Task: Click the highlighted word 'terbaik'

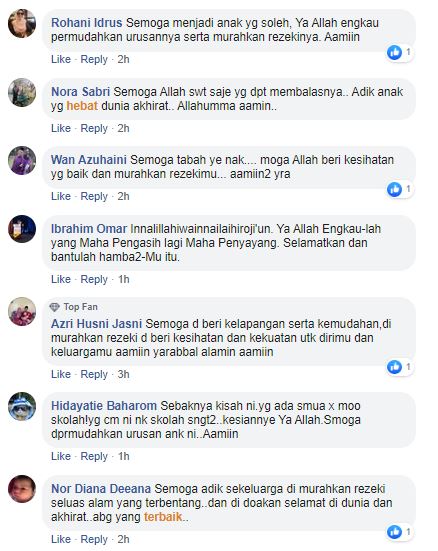Action: [163, 517]
